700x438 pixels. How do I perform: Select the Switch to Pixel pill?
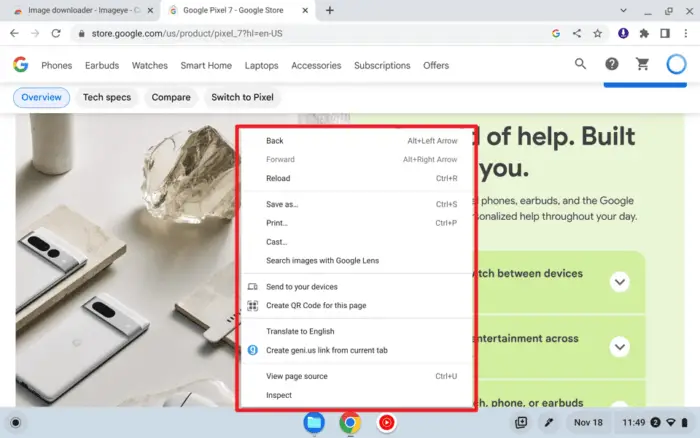tap(242, 97)
